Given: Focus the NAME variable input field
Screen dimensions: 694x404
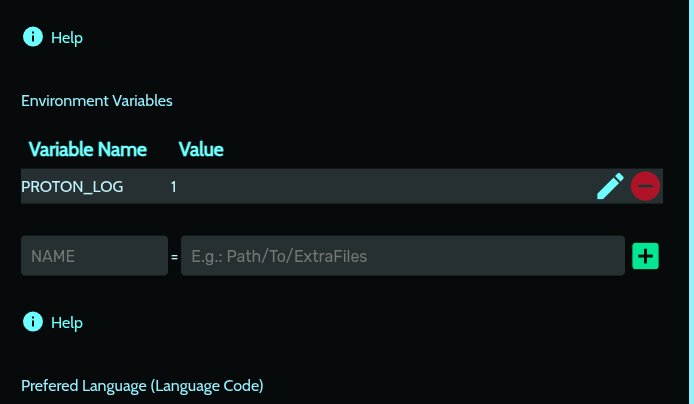Looking at the screenshot, I should [x=94, y=256].
